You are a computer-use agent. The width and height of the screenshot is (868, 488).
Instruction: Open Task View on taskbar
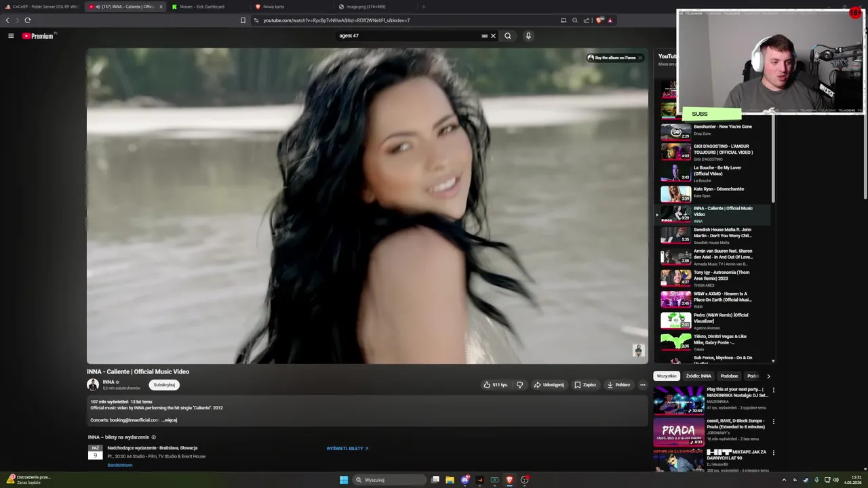[435, 480]
